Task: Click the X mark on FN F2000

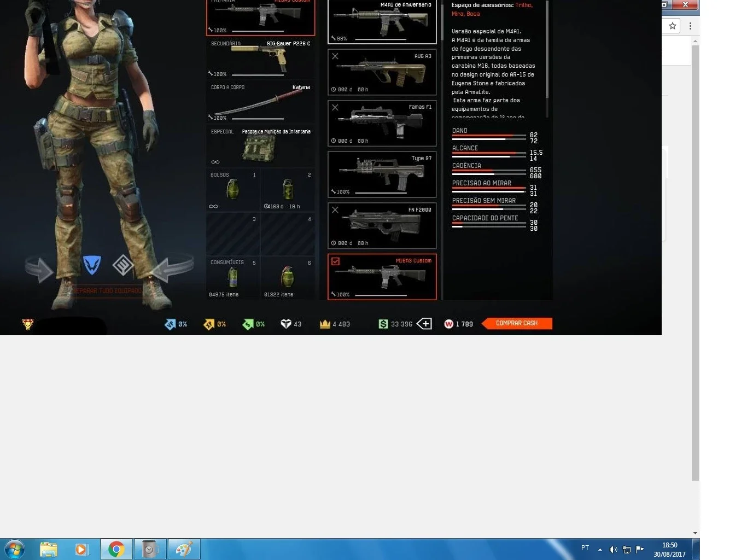Action: point(335,210)
